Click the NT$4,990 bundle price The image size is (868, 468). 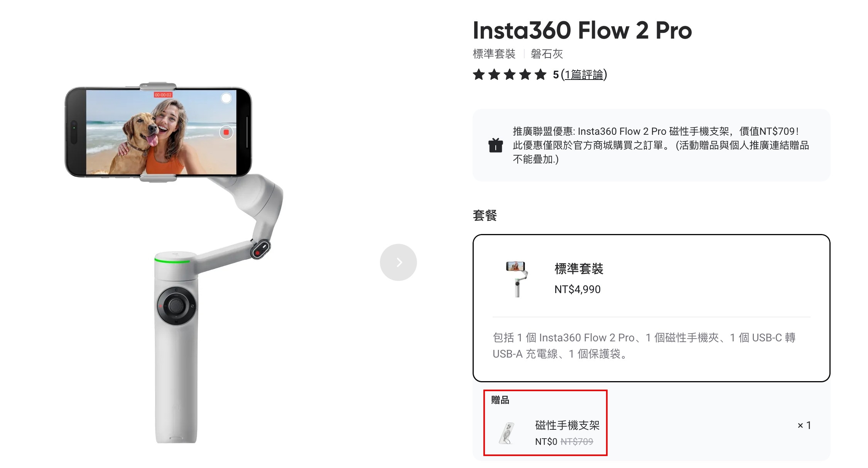click(x=577, y=289)
